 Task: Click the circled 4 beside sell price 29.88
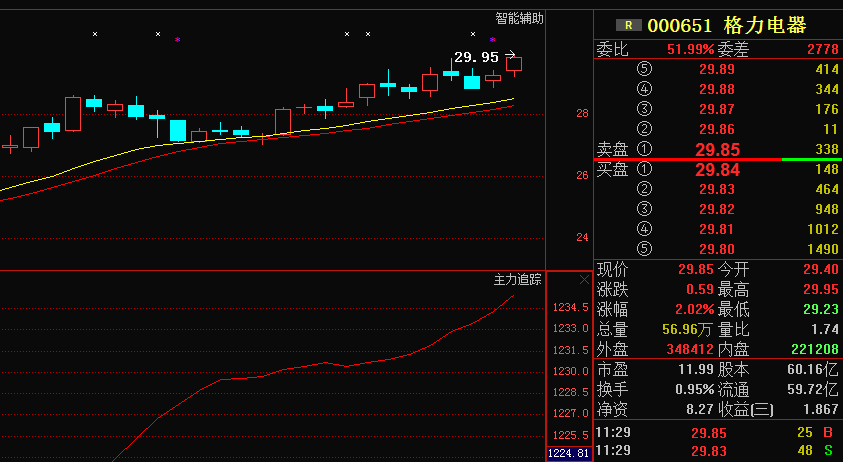coord(644,89)
